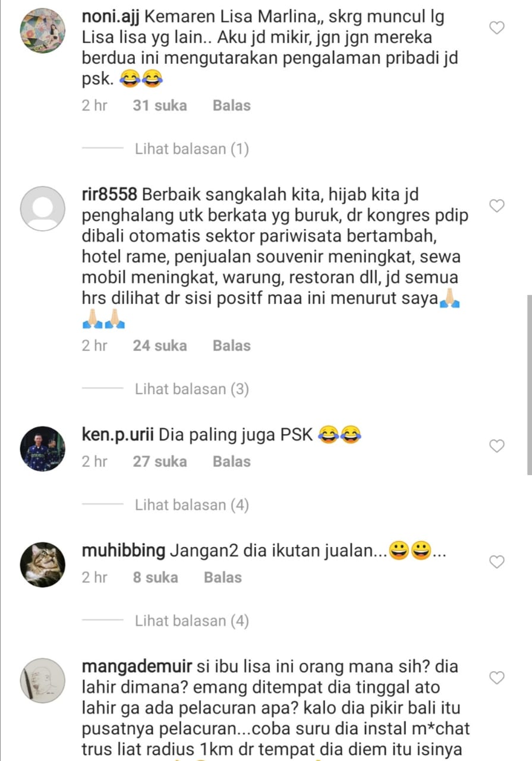Like mangademuir's comment with heart icon

496,678
